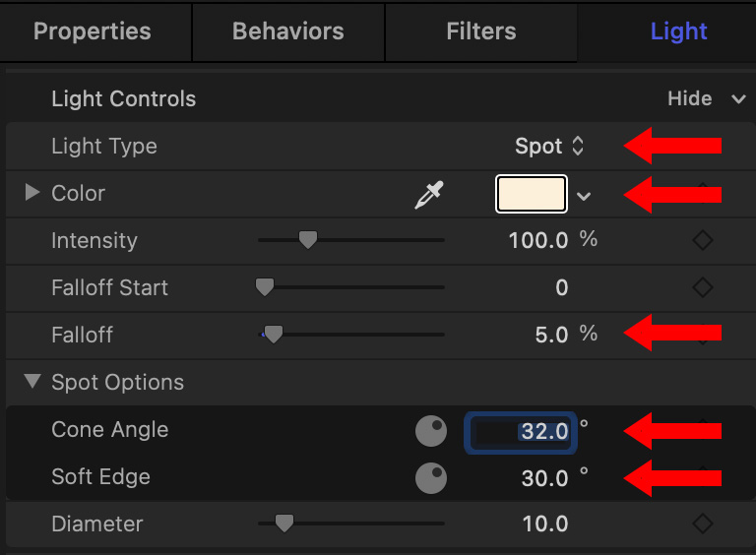Screen dimensions: 756x555
Task: Click the cream color swatch
Action: (x=532, y=194)
